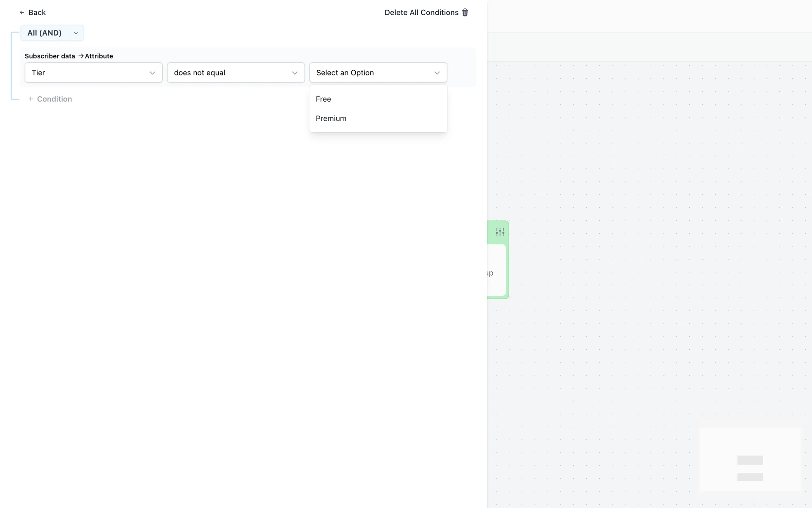Click the chevron in Tier field
This screenshot has width=812, height=508.
point(152,73)
